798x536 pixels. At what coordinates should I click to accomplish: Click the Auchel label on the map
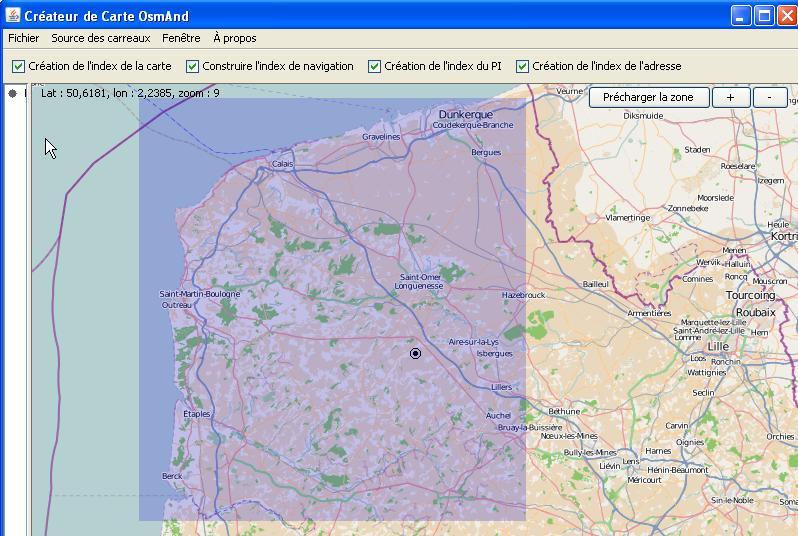coord(498,415)
